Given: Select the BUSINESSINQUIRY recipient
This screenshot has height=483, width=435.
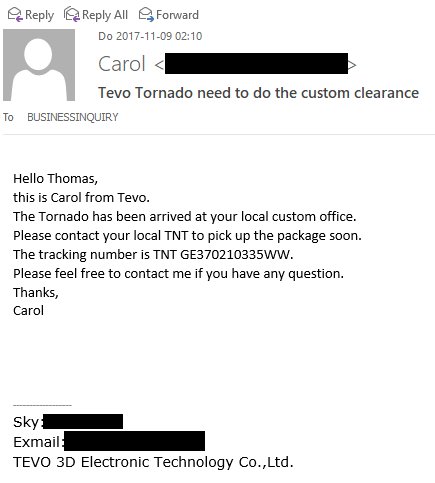Looking at the screenshot, I should click(x=73, y=117).
